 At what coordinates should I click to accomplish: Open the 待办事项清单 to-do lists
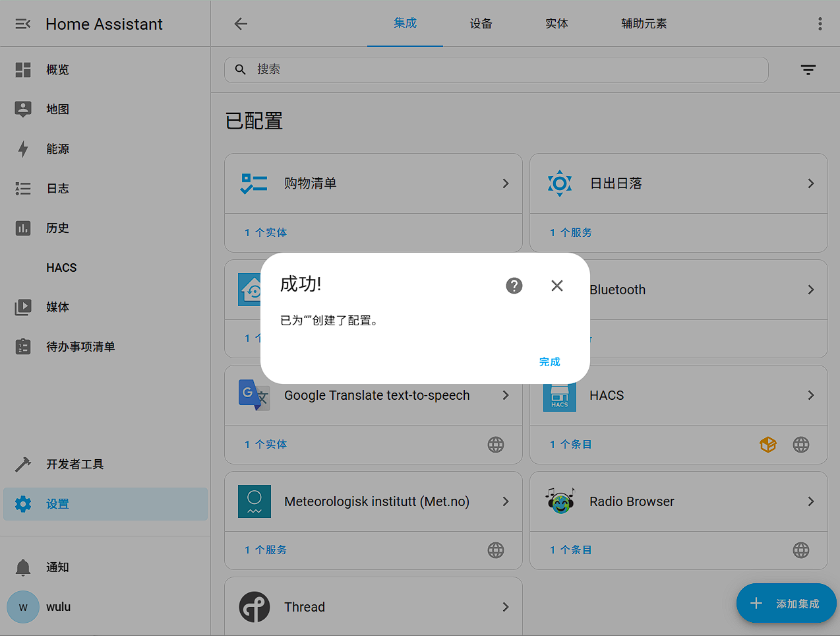click(x=105, y=346)
